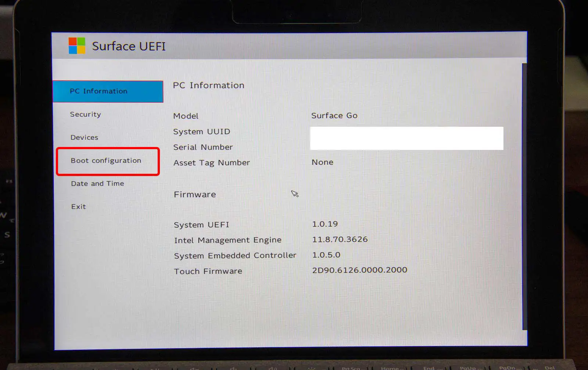Open Date and Time settings

click(97, 183)
